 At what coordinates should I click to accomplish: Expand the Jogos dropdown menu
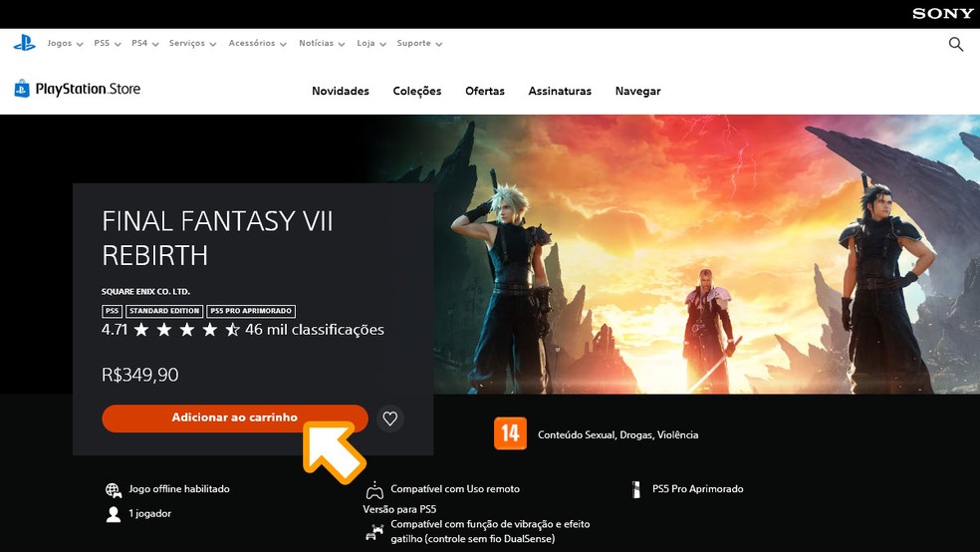(x=65, y=43)
